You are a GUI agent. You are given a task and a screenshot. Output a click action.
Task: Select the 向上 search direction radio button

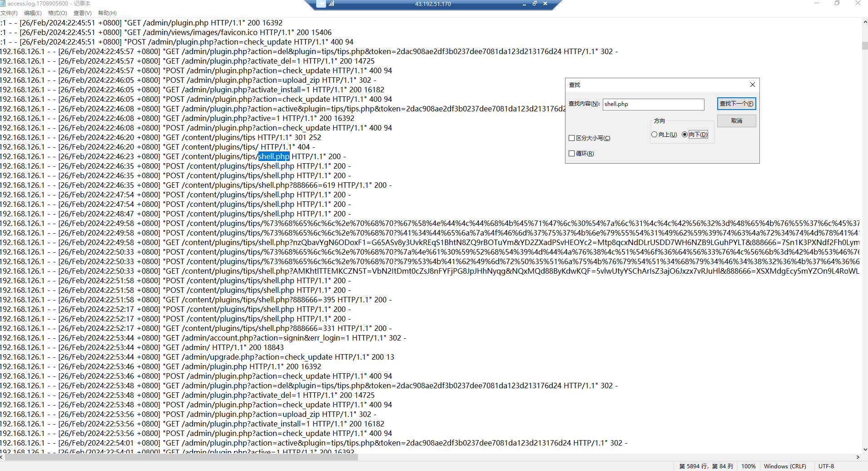pyautogui.click(x=654, y=135)
